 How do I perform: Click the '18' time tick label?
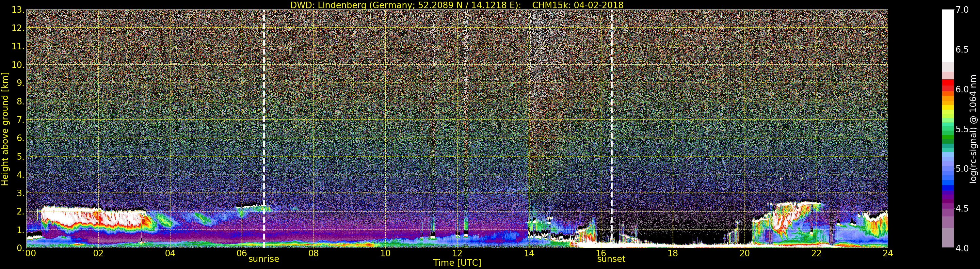(673, 253)
